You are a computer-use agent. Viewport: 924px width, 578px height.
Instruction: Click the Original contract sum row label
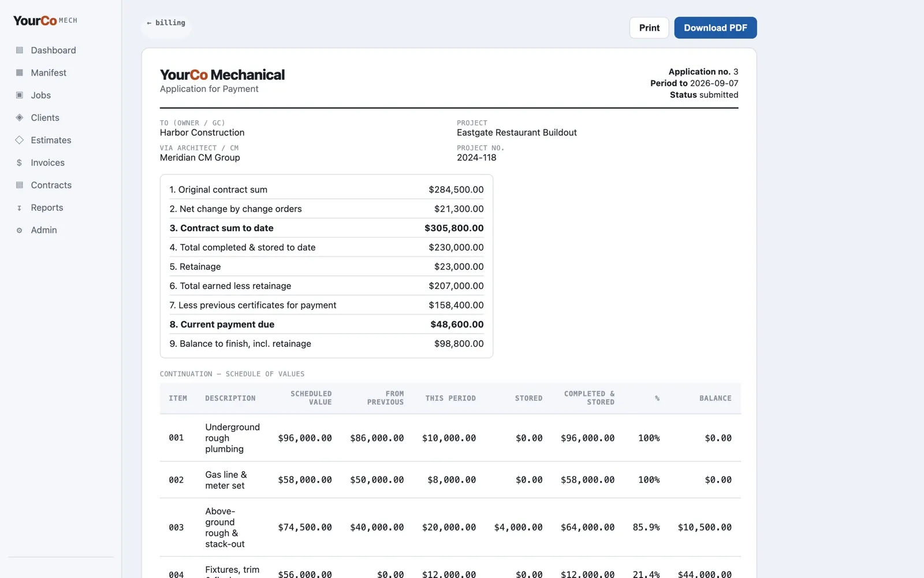[x=218, y=190]
